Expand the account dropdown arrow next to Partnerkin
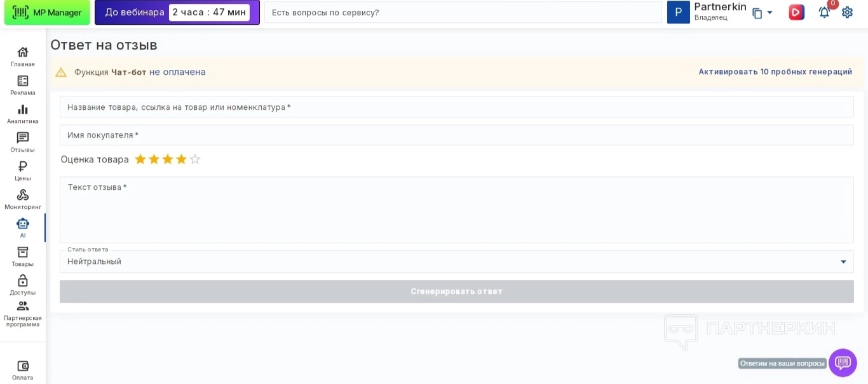The height and width of the screenshot is (384, 868). (x=770, y=13)
